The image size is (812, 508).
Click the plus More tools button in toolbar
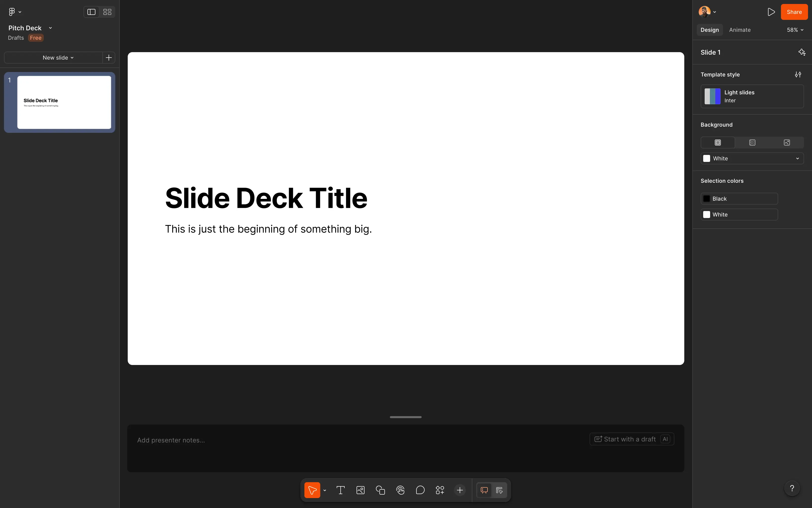coord(460,490)
